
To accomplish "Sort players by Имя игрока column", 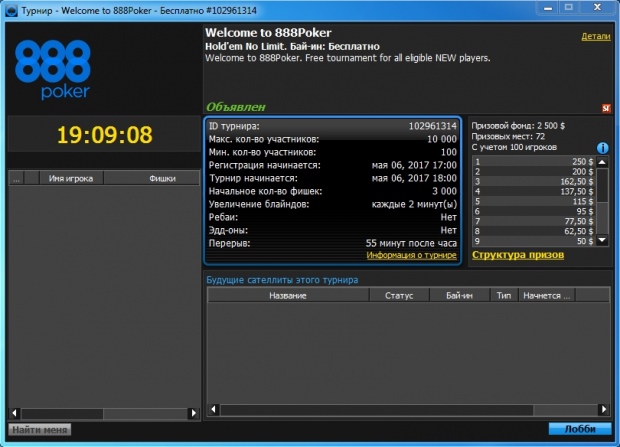I will (71, 179).
